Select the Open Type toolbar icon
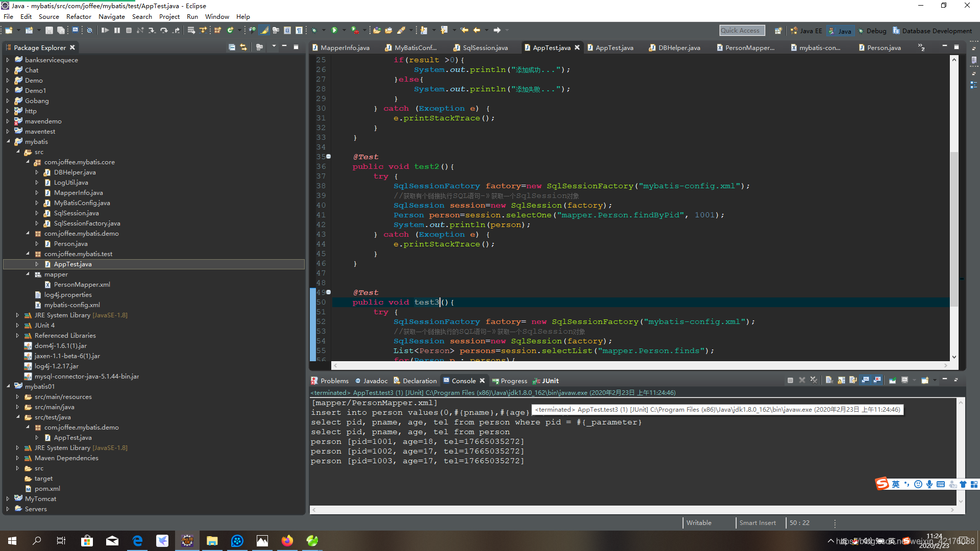 [377, 30]
